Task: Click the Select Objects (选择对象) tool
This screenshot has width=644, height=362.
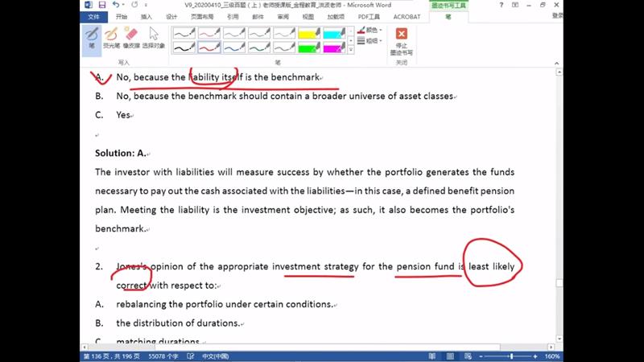Action: pyautogui.click(x=153, y=38)
